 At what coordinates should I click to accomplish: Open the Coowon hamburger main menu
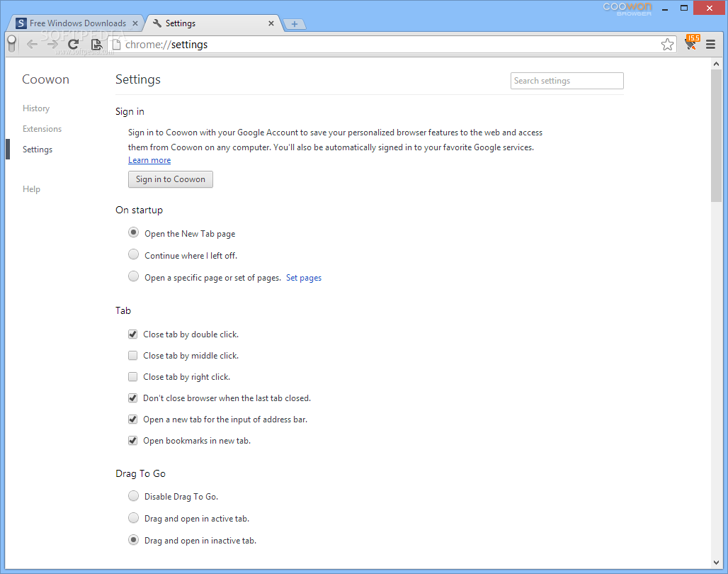[710, 44]
